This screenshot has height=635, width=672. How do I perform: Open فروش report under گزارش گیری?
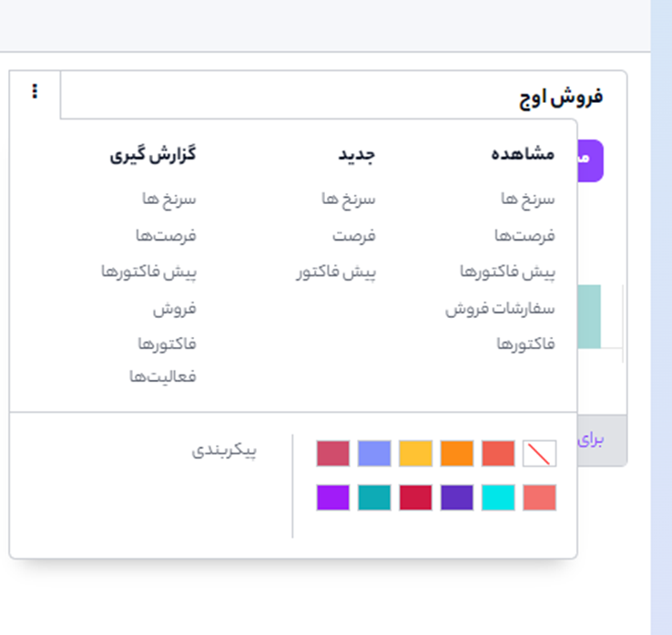(174, 309)
